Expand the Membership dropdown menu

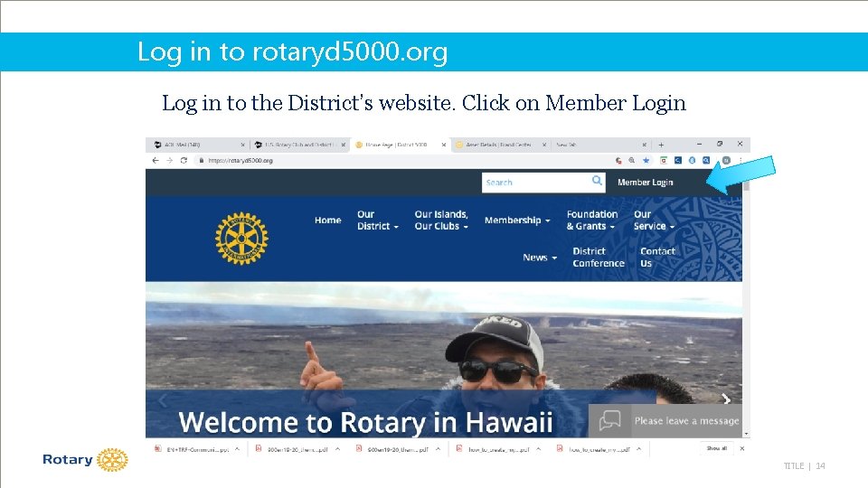(517, 221)
